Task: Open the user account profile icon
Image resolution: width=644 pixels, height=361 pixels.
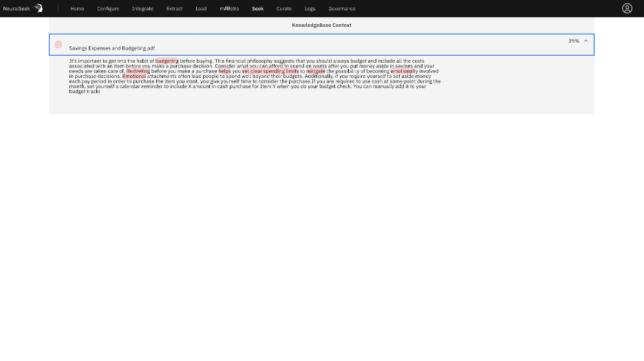Action: coord(627,8)
